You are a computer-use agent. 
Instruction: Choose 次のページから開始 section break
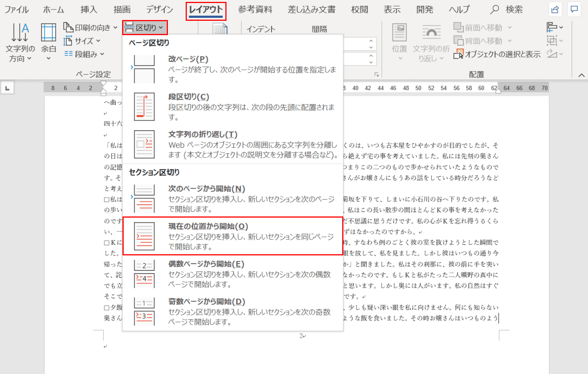[233, 198]
